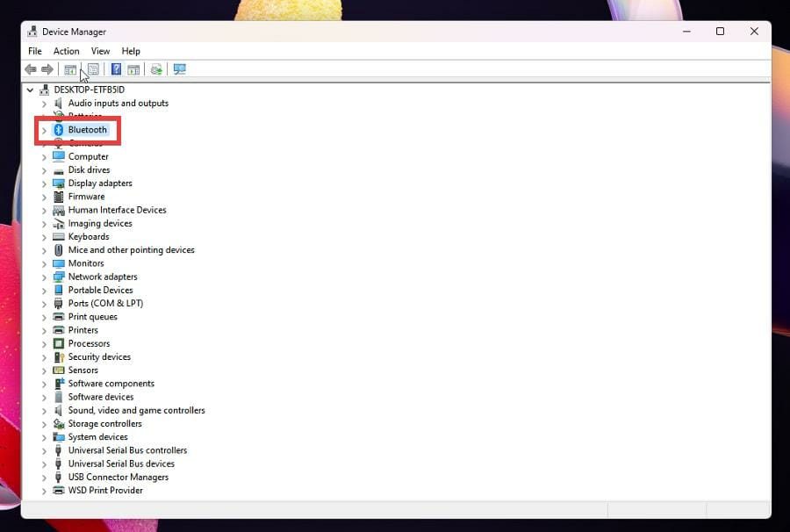
Task: Expand the Network adapters chevron
Action: [44, 277]
